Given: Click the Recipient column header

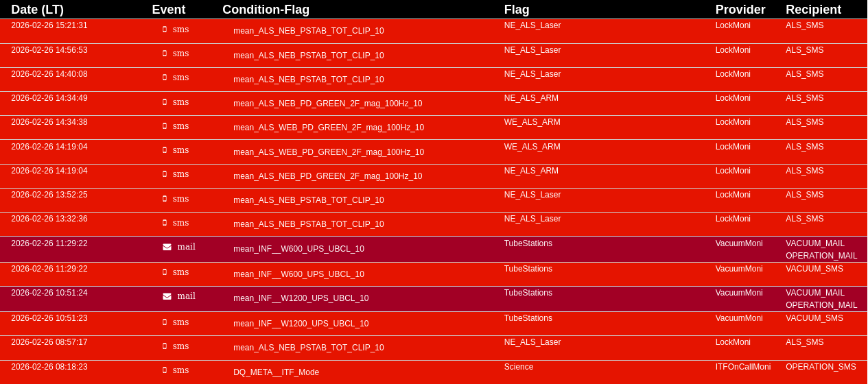Looking at the screenshot, I should (x=813, y=10).
